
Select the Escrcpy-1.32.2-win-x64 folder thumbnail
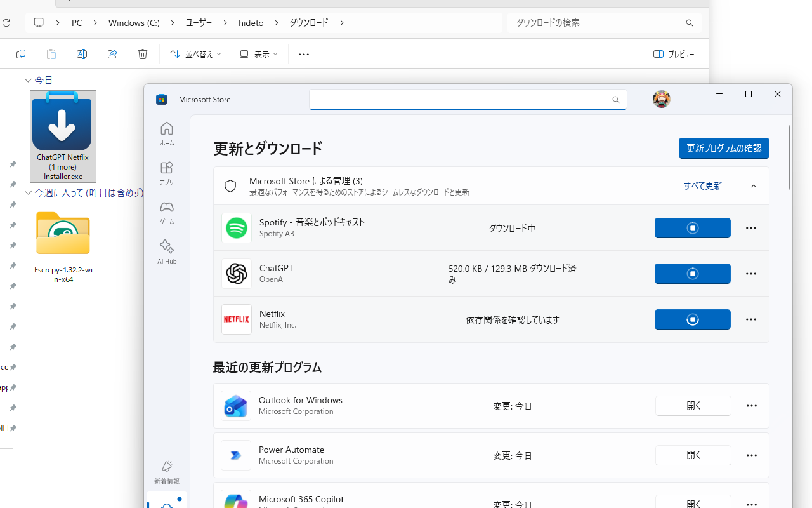pyautogui.click(x=62, y=233)
